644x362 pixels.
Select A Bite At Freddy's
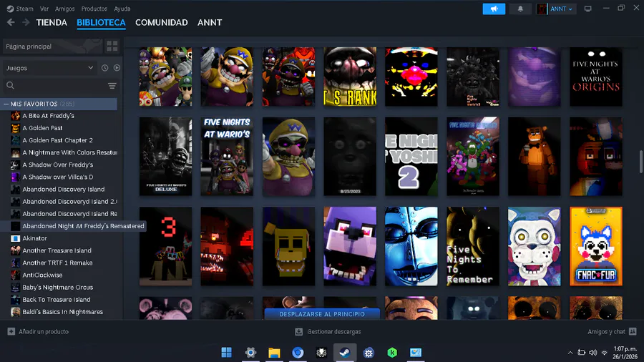point(59,116)
